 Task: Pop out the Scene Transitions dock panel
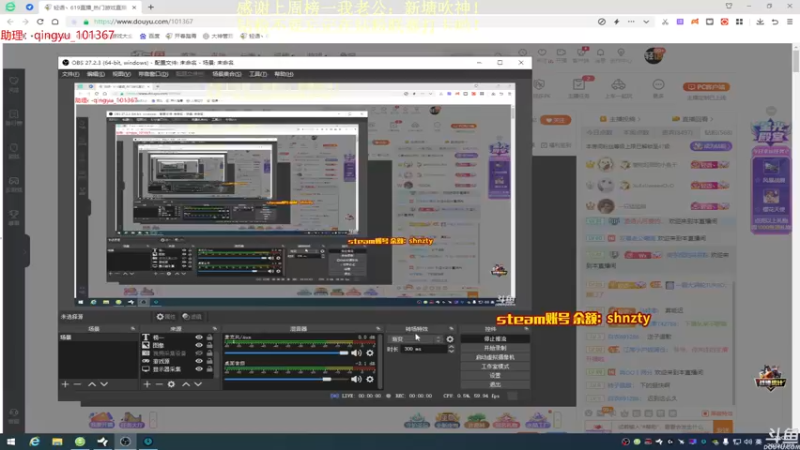pyautogui.click(x=452, y=329)
